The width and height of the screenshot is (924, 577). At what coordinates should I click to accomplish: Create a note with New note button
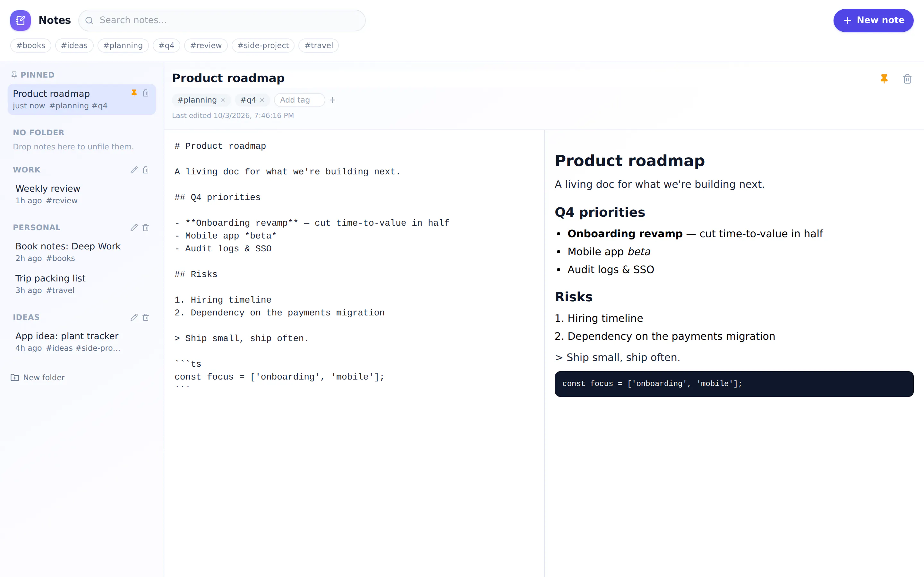click(873, 20)
